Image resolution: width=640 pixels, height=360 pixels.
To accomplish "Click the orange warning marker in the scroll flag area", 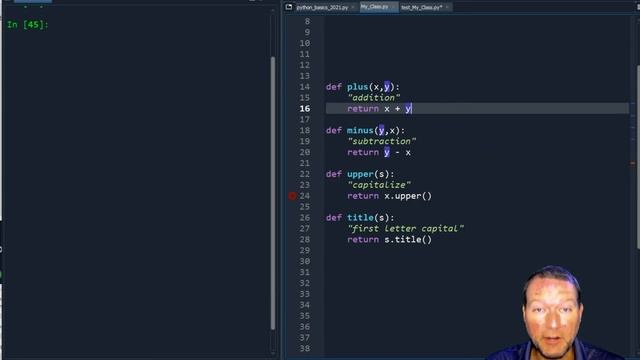I will pos(633,163).
